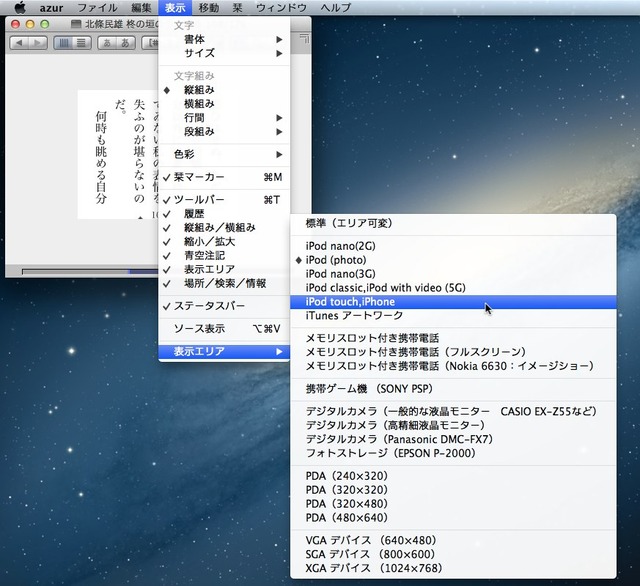The image size is (640, 586).
Task: Select iPod touch,iPhone display area
Action: [x=453, y=302]
